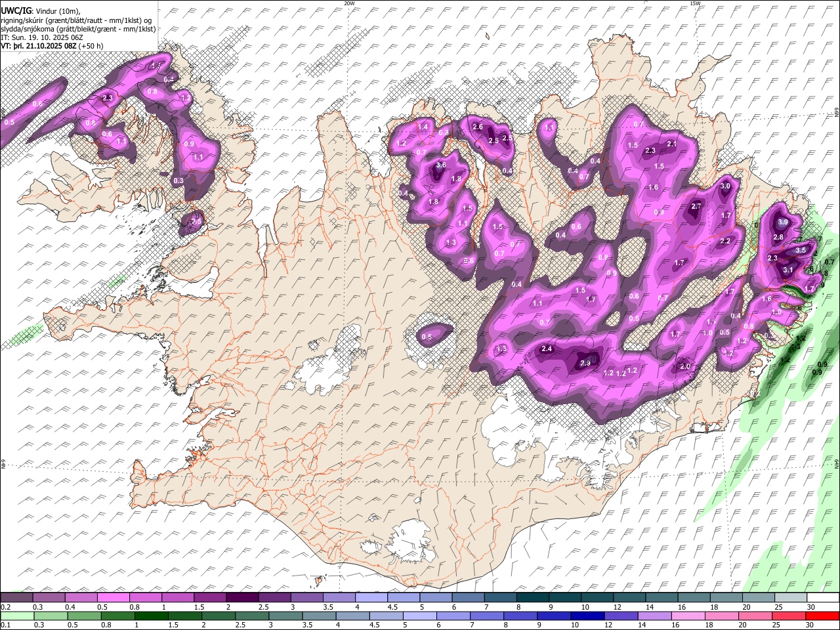Screen dimensions: 840x630
Task: Click the lilac 14–16 swatch on lower scale
Action: [x=655, y=616]
